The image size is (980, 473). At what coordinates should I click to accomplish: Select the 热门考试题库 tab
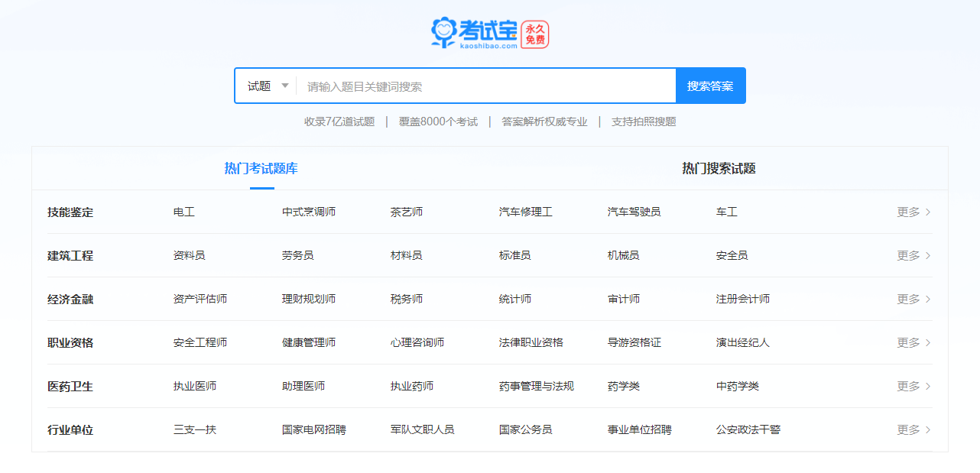[261, 169]
